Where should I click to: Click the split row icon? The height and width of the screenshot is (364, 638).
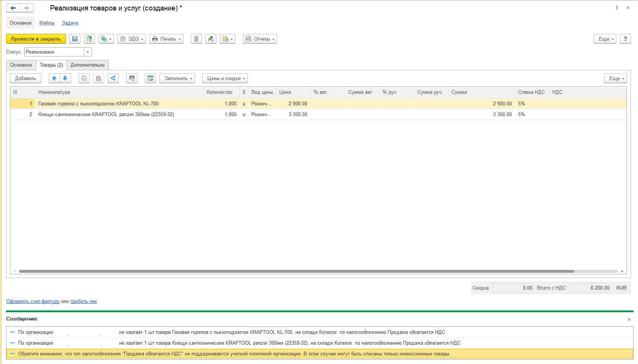pyautogui.click(x=113, y=78)
